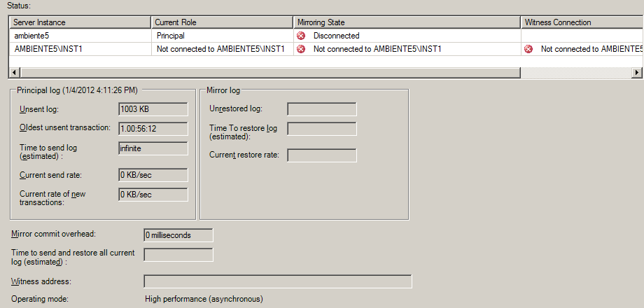Viewport: 644px width, 308px height.
Task: Click the Disconnected error icon for ambiente5
Action: point(301,35)
